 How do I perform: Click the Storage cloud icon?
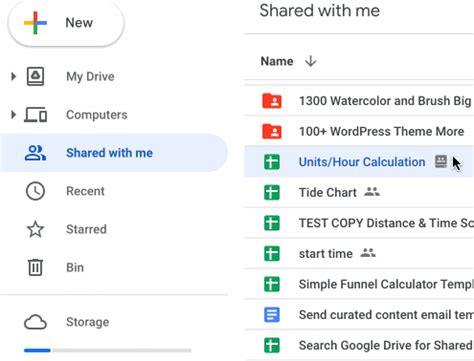(35, 322)
